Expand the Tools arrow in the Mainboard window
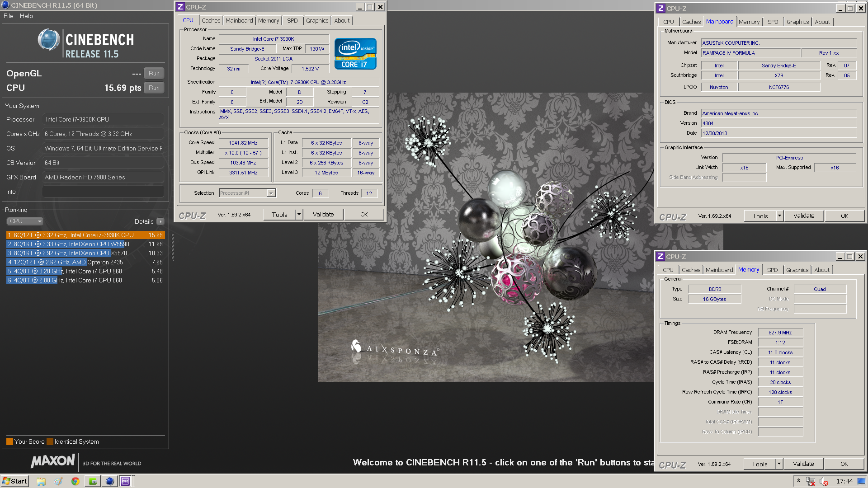 point(779,216)
